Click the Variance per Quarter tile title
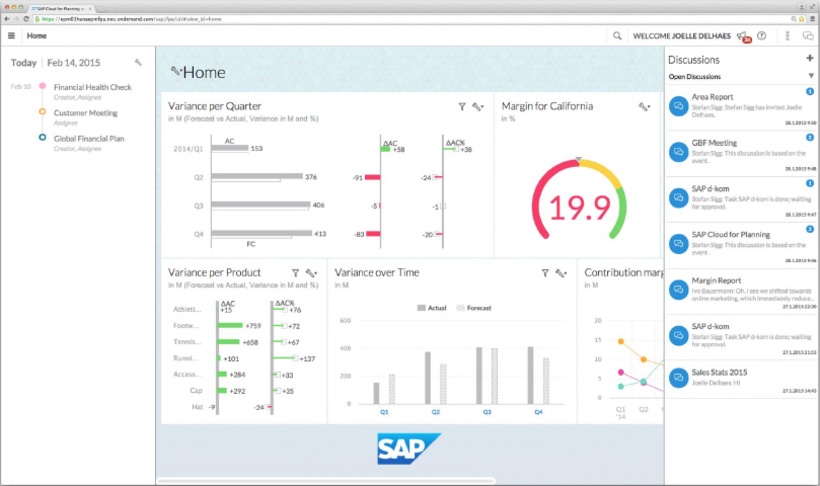This screenshot has width=820, height=486. tap(214, 106)
